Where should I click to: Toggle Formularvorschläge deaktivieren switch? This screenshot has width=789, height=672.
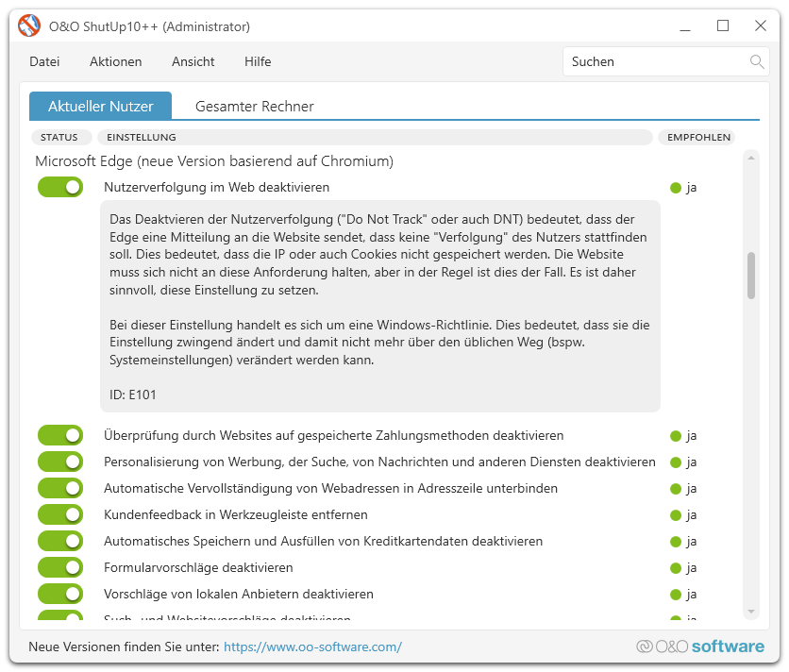60,567
